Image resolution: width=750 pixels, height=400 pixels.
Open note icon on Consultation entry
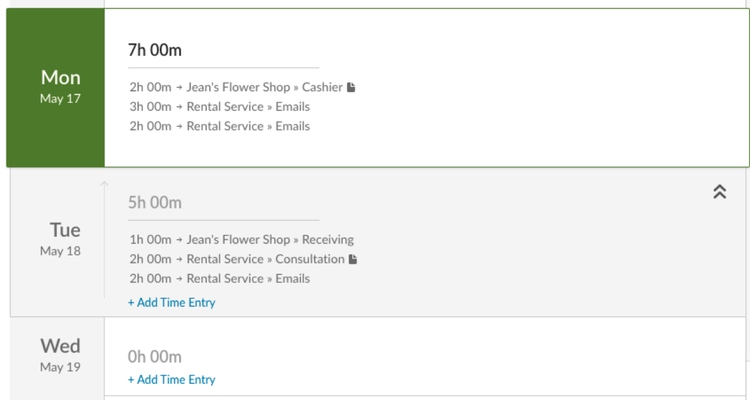[353, 259]
